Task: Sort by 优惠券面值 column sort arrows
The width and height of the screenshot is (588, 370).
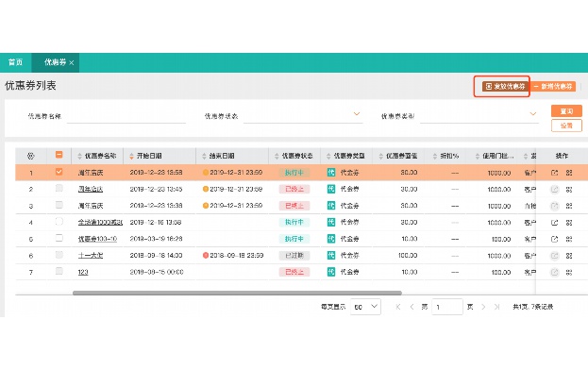Action: [381, 156]
